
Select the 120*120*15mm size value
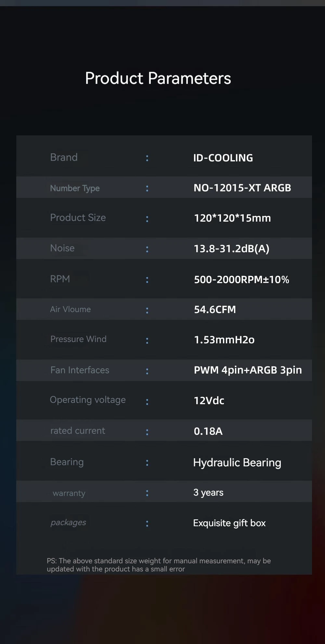(x=232, y=218)
